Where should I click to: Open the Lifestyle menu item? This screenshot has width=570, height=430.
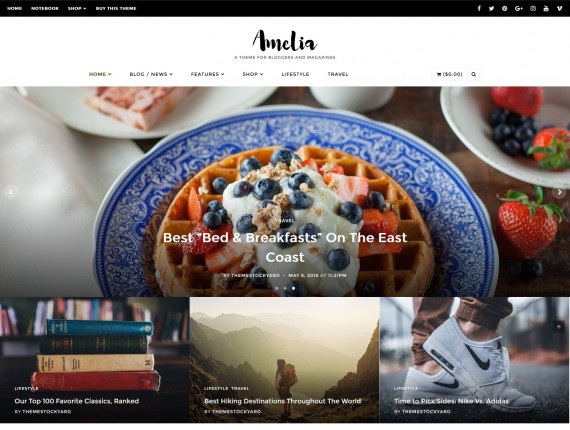pos(295,74)
